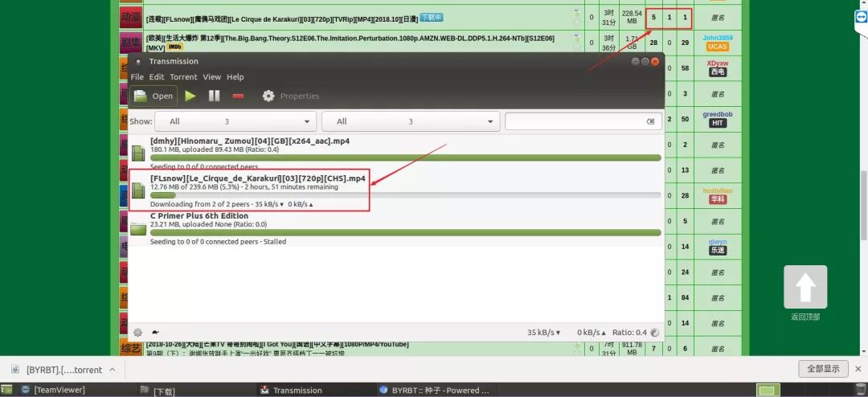Click seeders count 28 on Big Bang Theory row

(653, 43)
